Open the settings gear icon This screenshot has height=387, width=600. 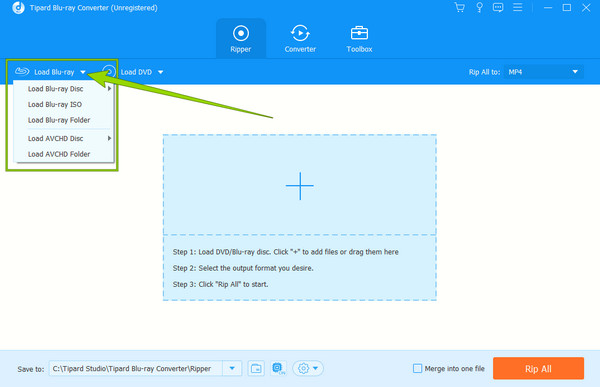click(303, 369)
